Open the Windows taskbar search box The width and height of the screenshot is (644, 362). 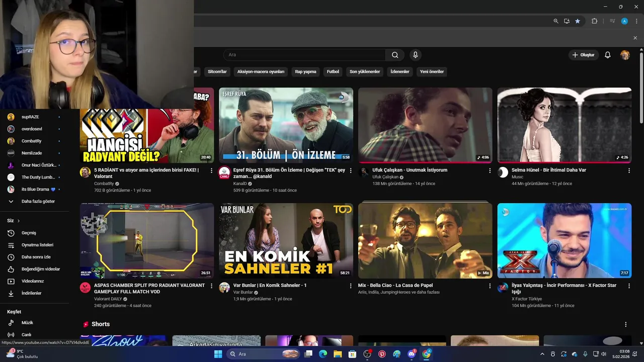264,354
